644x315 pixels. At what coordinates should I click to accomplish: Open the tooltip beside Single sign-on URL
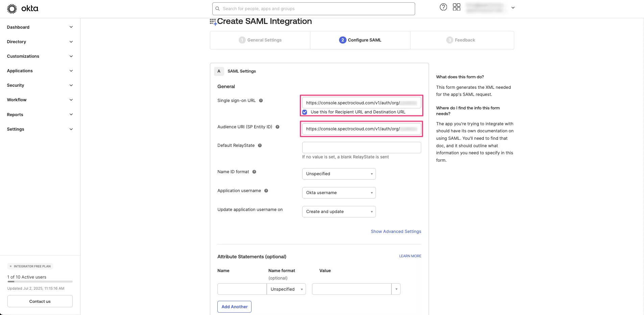click(x=261, y=100)
